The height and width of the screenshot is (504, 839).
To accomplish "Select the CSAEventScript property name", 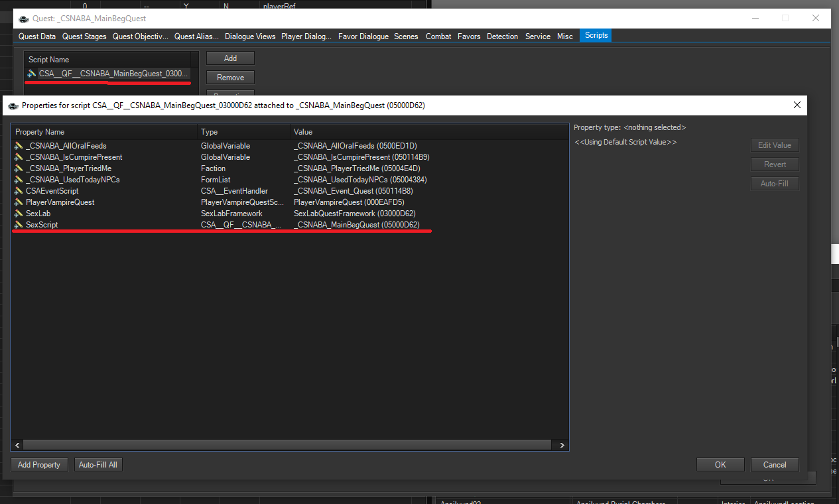I will click(x=52, y=191).
